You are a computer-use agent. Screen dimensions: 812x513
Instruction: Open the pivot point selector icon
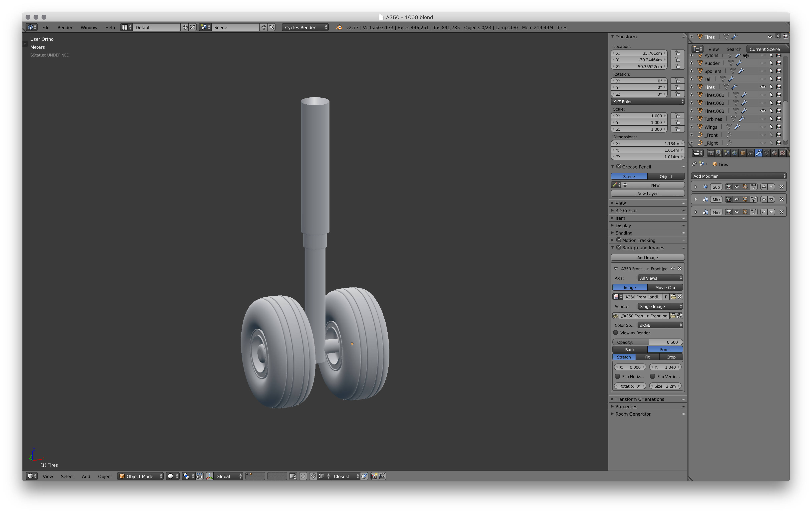[188, 476]
